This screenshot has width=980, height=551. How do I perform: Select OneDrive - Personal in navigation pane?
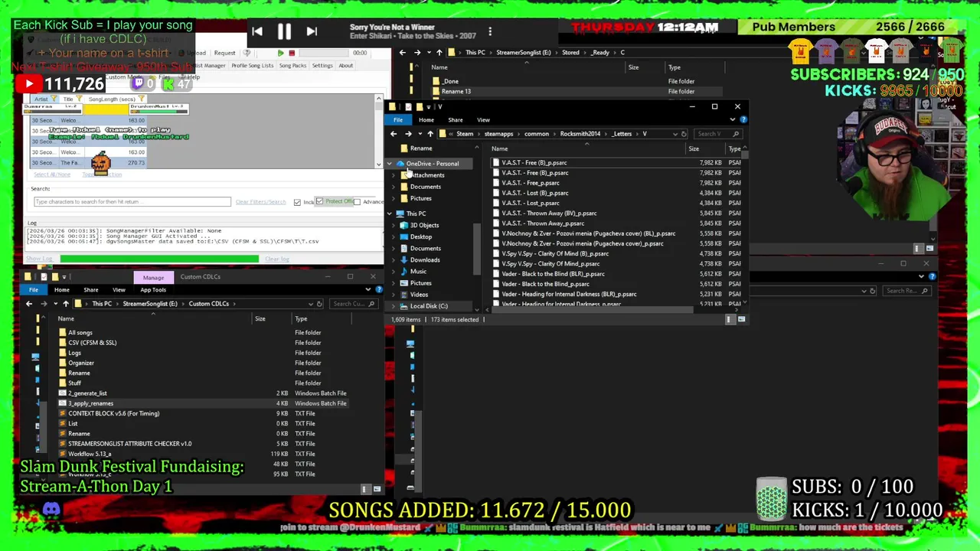click(433, 164)
